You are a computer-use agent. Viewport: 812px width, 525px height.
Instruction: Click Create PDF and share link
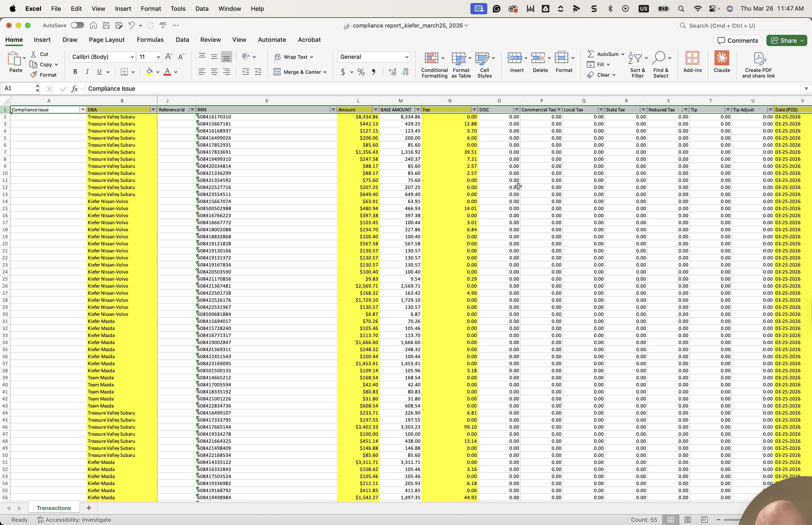[x=758, y=65]
